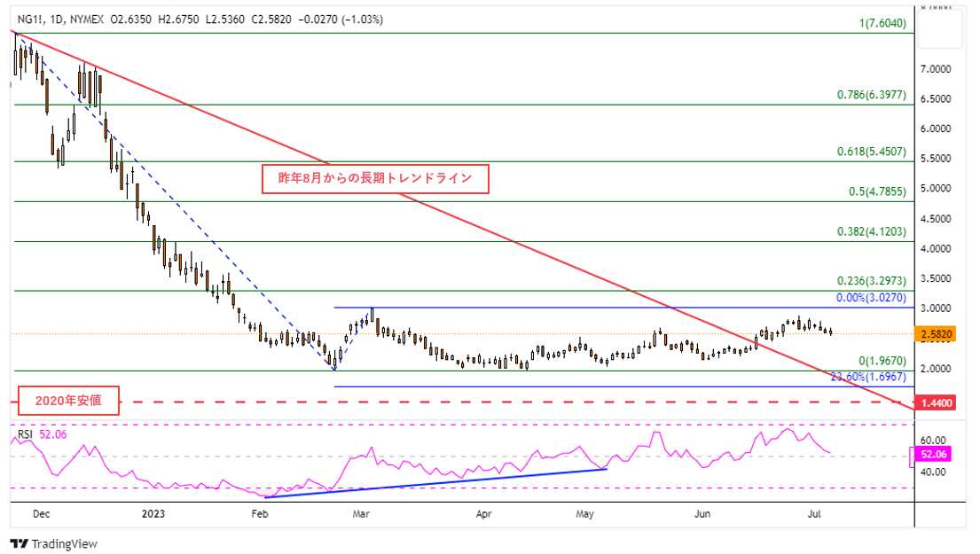Click the NYMEX exchange label
This screenshot has height=554, width=980.
pos(87,20)
